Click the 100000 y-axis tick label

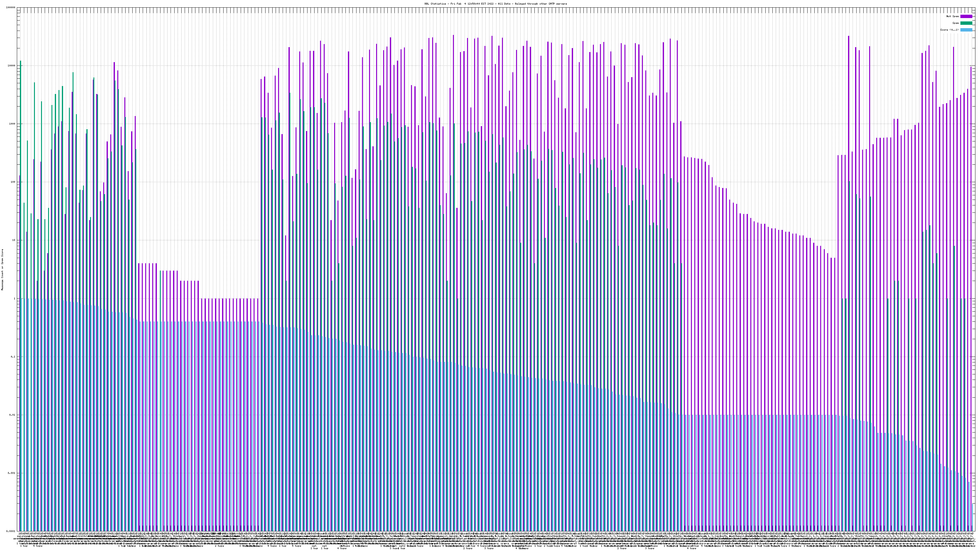11,8
